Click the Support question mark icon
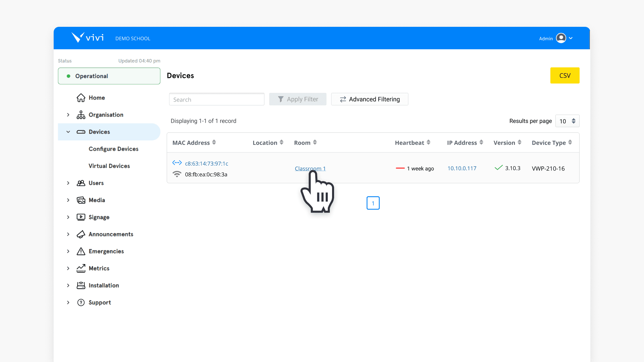The width and height of the screenshot is (644, 362). (x=81, y=302)
